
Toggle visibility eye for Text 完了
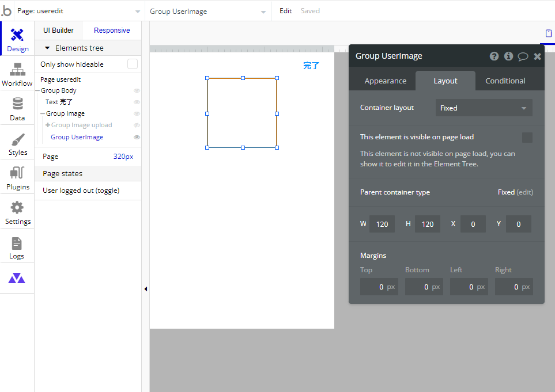(x=137, y=102)
